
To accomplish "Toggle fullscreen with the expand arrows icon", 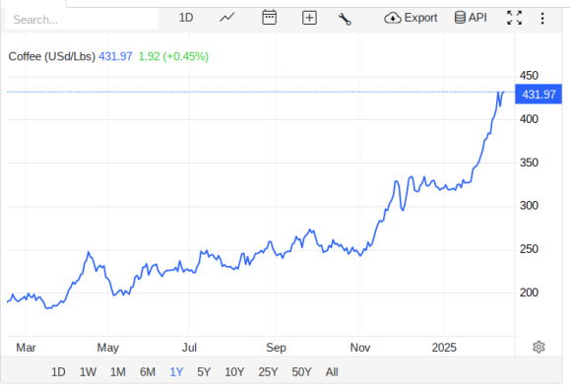I will [x=515, y=18].
